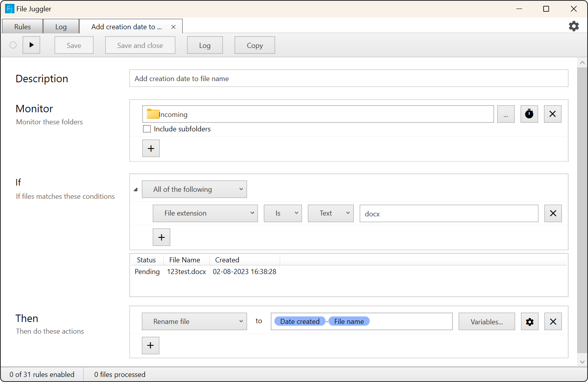Image resolution: width=588 pixels, height=382 pixels.
Task: Click the Incoming folder path field
Action: [318, 114]
